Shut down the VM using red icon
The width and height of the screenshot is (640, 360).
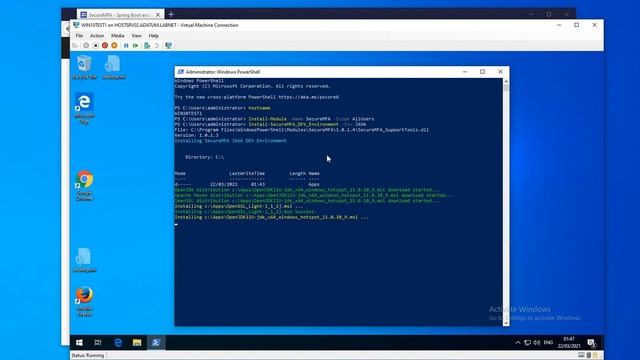[x=105, y=45]
